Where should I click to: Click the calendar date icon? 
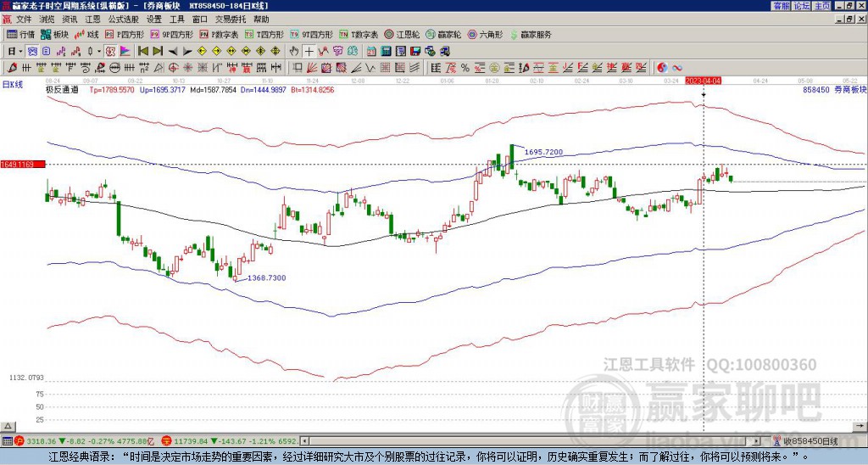pyautogui.click(x=371, y=52)
